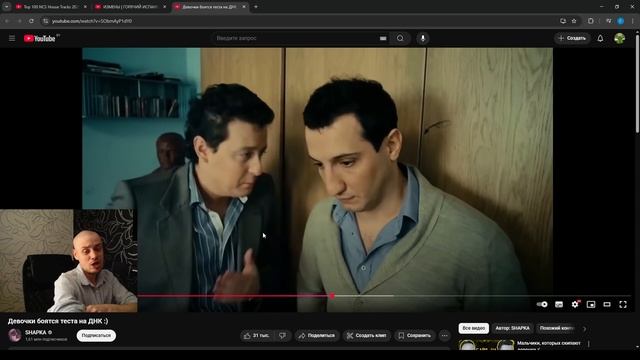Open the on-screen keyboard icon in search
640x360 pixels.
coord(383,38)
